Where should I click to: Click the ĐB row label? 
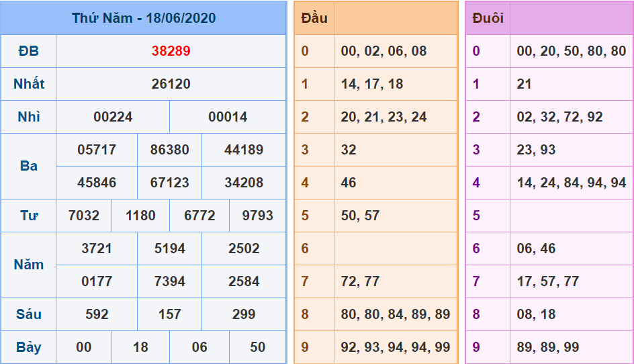pos(28,51)
